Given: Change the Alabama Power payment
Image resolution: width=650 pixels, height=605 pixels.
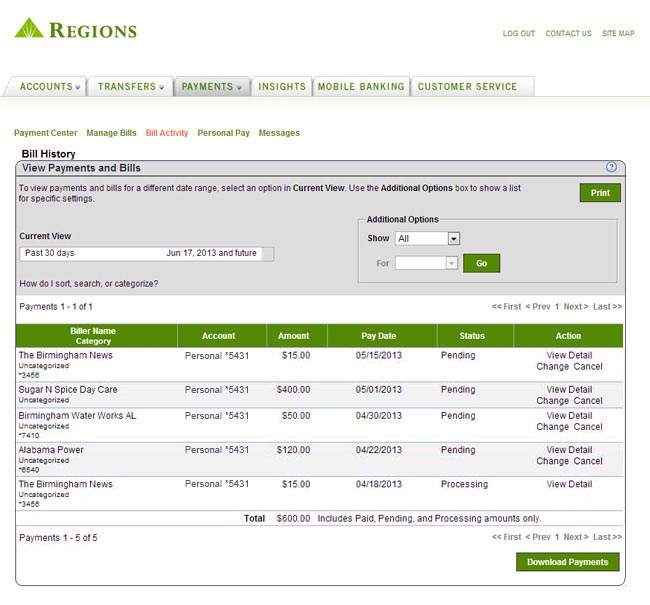Looking at the screenshot, I should 553,461.
